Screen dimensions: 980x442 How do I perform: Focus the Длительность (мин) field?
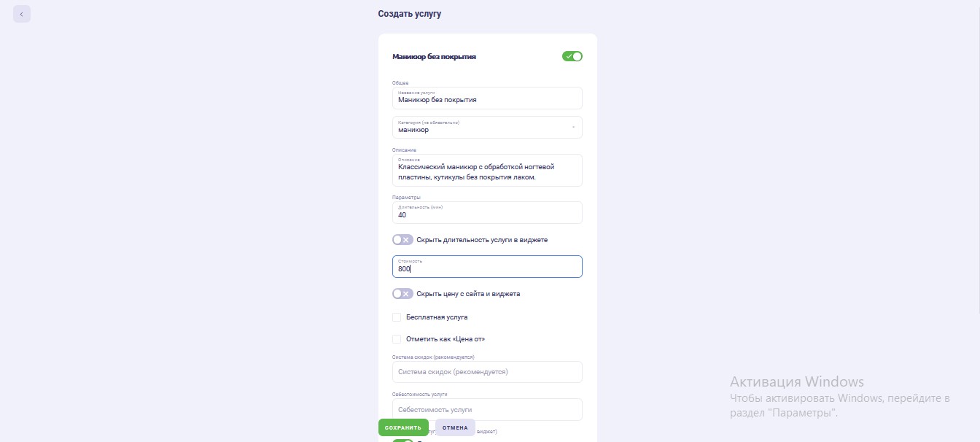[x=487, y=212]
